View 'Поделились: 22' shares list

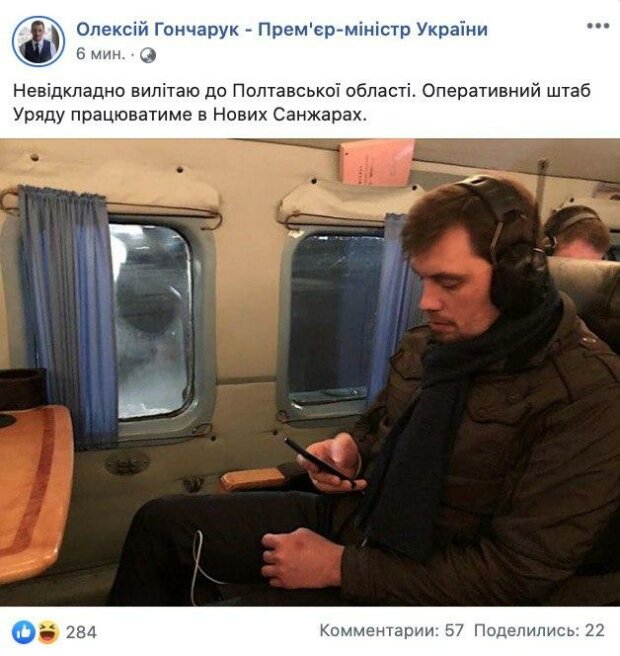pyautogui.click(x=539, y=630)
